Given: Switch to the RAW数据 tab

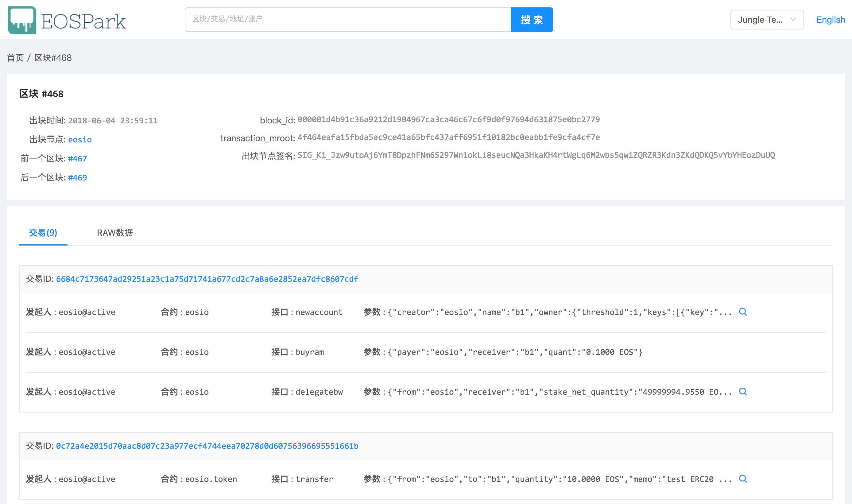Looking at the screenshot, I should tap(115, 233).
